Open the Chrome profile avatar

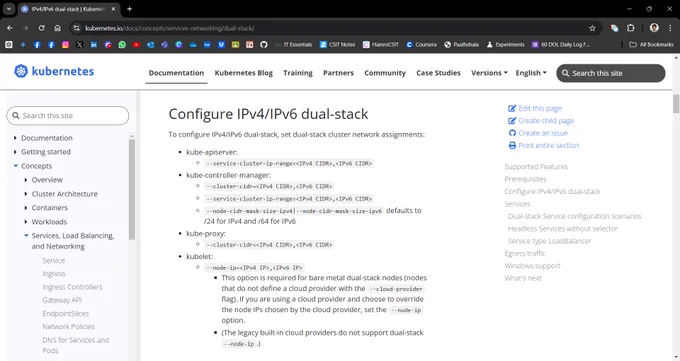pyautogui.click(x=654, y=28)
